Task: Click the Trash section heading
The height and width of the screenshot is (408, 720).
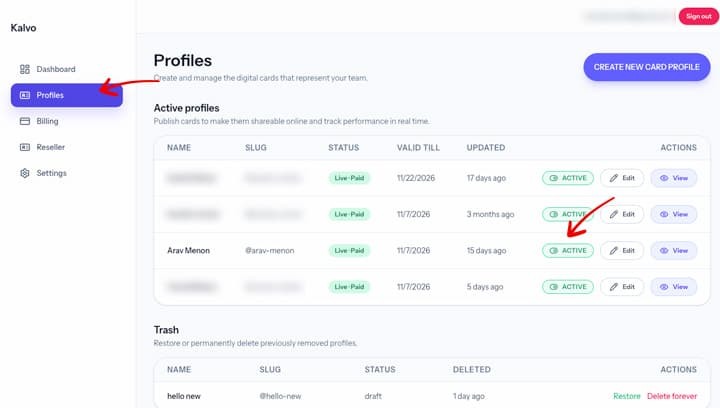Action: (x=166, y=330)
